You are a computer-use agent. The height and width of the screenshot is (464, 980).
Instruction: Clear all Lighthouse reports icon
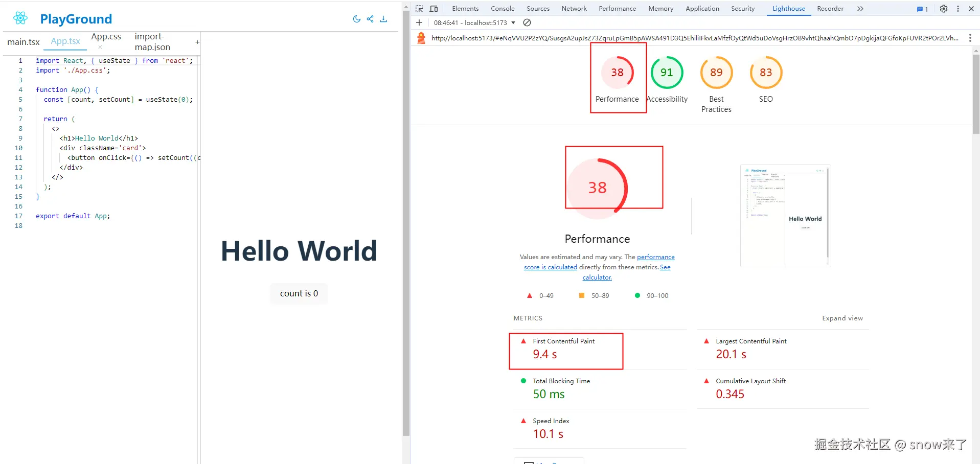[x=527, y=22]
